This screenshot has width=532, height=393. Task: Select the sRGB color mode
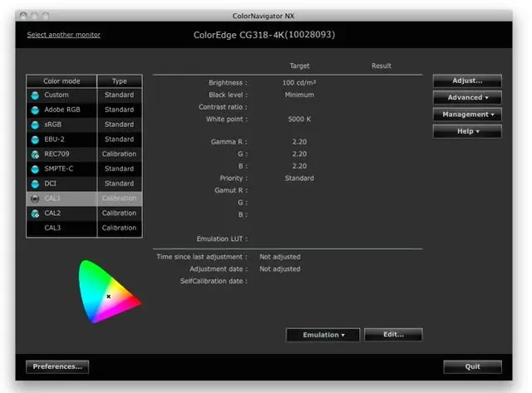(84, 125)
